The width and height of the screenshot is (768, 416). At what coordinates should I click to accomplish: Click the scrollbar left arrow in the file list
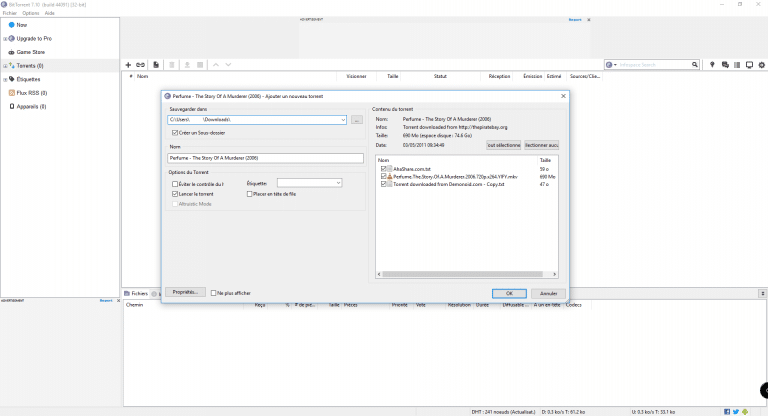[379, 274]
